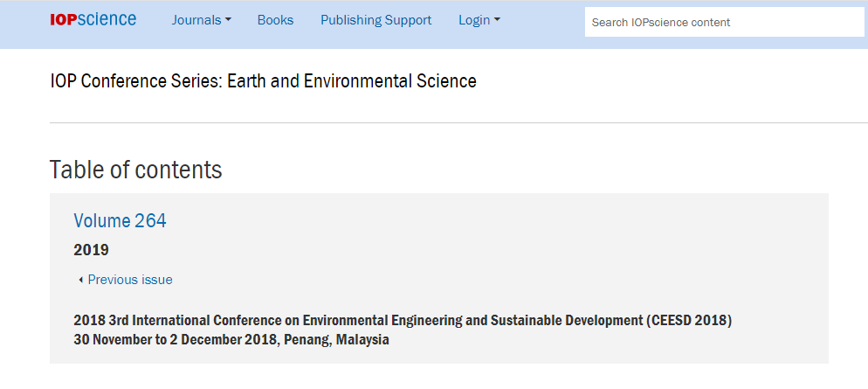Click the IOPscience logo

(93, 19)
